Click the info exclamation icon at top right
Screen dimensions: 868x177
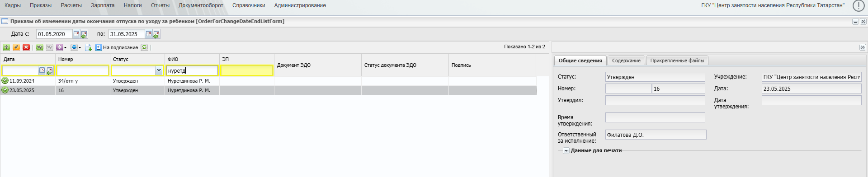(x=859, y=5)
